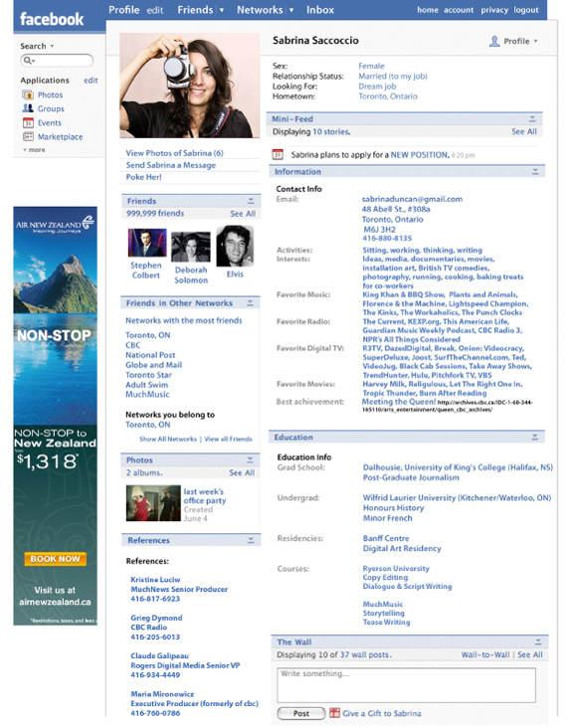The image size is (572, 728).
Task: Go to home in top bar
Action: coord(428,10)
